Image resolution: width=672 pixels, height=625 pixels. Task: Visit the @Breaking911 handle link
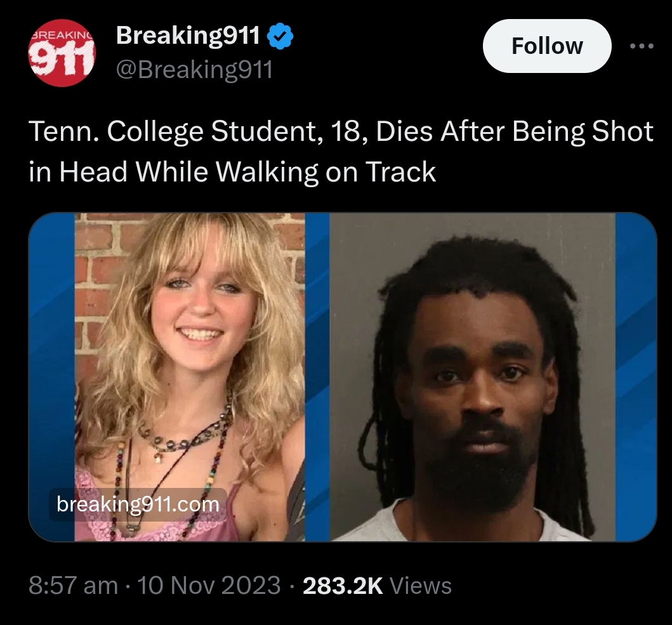point(194,69)
